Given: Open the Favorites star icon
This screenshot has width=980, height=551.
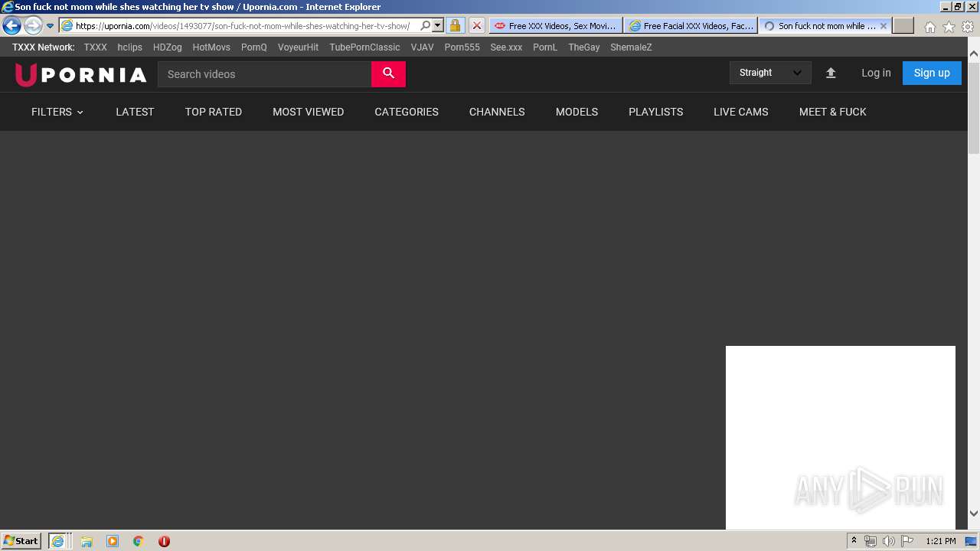Looking at the screenshot, I should [949, 27].
